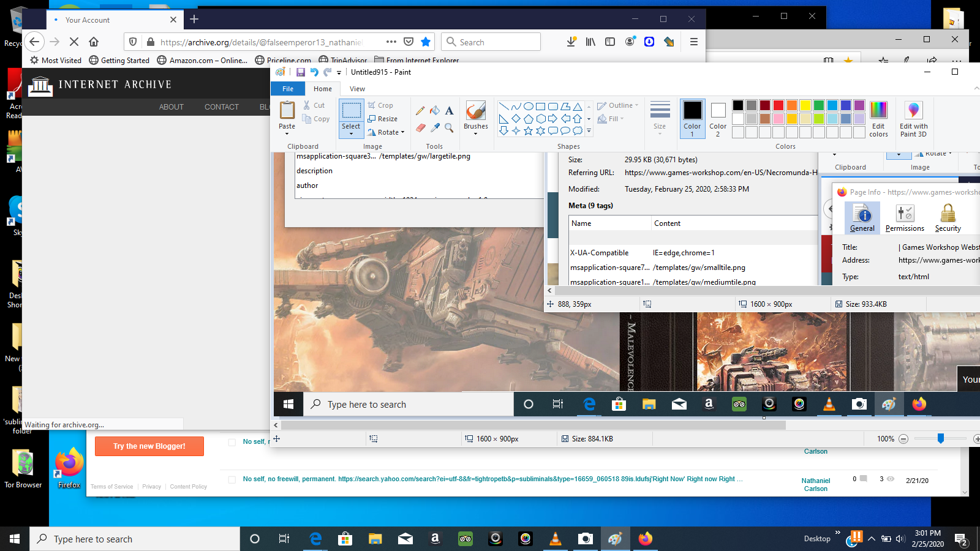Screen dimensions: 980x551
Task: Expand the Brushes dropdown
Action: point(476,133)
